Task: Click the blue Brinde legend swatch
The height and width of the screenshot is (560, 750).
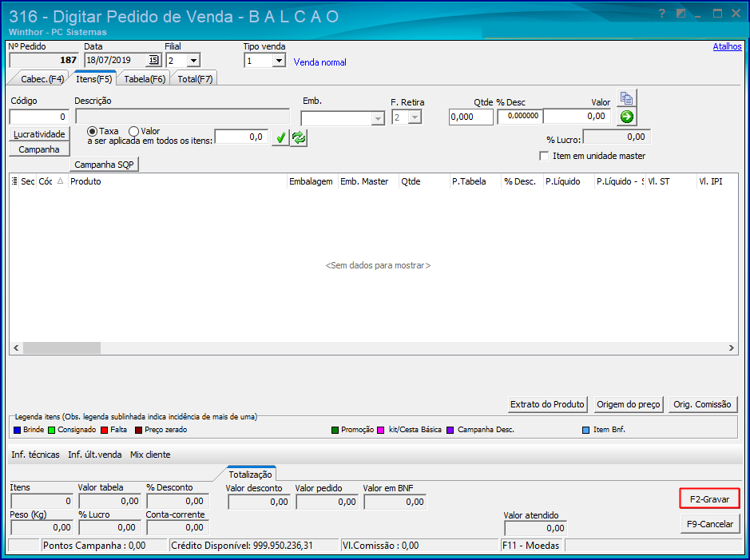Action: click(18, 430)
